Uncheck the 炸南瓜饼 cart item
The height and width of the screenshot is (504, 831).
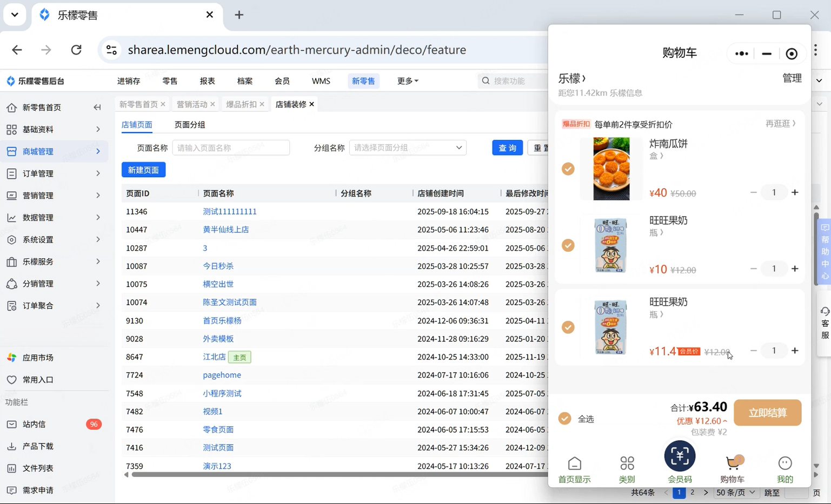pyautogui.click(x=568, y=169)
